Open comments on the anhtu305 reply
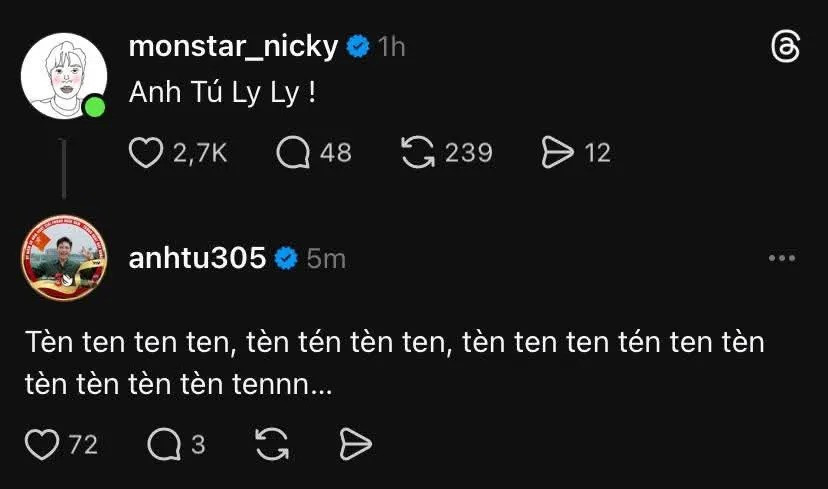 click(x=162, y=445)
